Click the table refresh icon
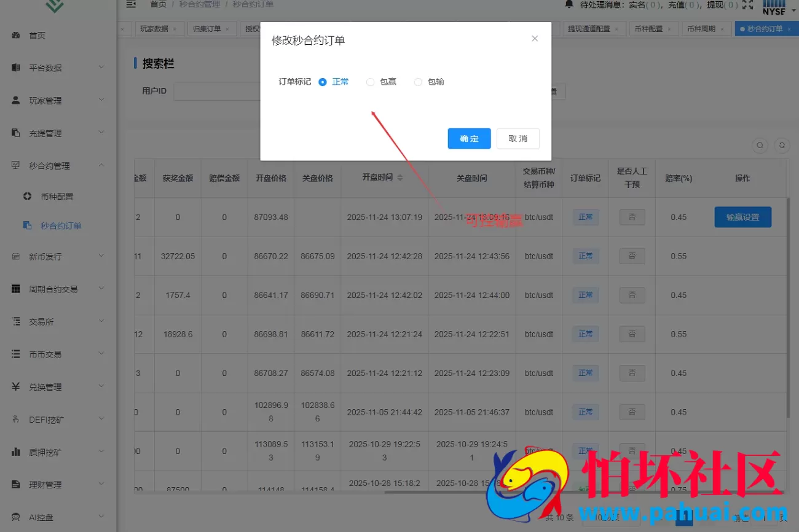The width and height of the screenshot is (799, 532). tap(782, 146)
